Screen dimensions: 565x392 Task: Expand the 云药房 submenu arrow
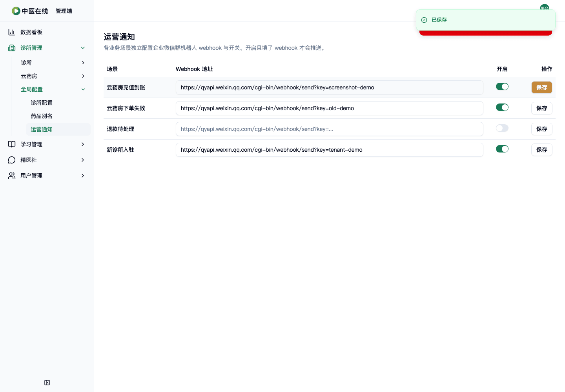[x=83, y=76]
